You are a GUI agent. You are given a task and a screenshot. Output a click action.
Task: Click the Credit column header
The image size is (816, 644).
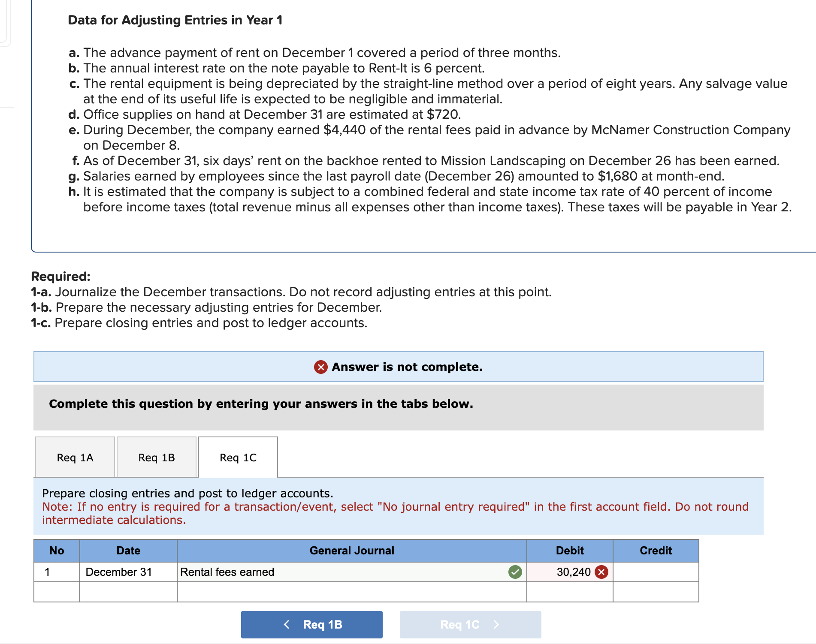[x=656, y=551]
